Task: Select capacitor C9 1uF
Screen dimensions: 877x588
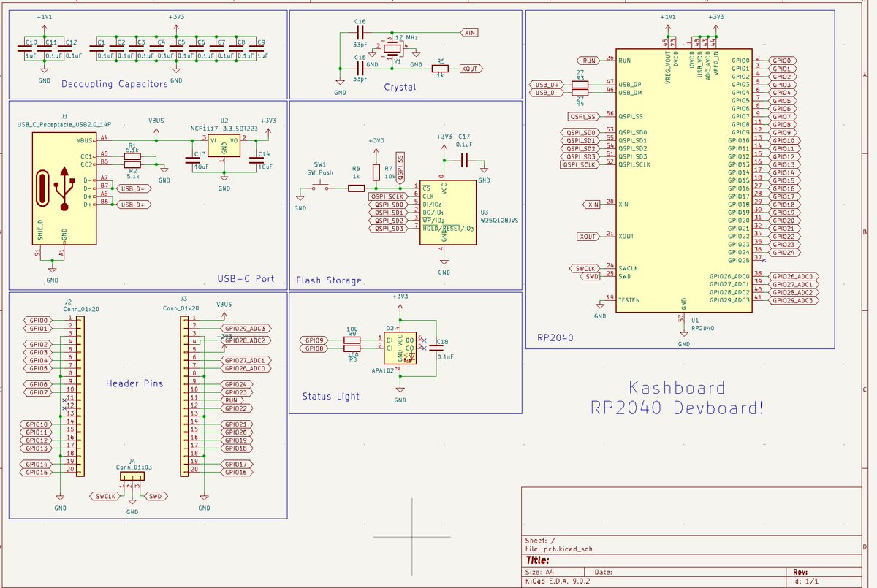Action: pos(257,49)
